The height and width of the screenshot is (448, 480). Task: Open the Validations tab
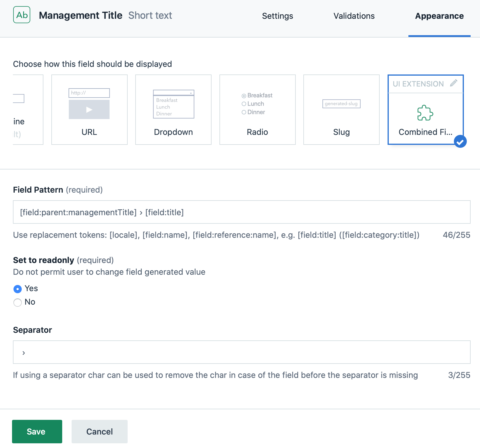tap(354, 16)
